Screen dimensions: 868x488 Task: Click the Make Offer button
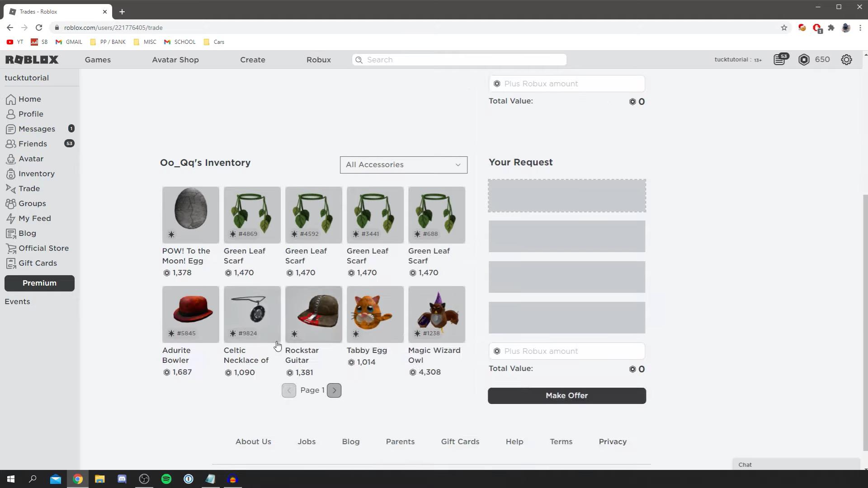coord(567,396)
